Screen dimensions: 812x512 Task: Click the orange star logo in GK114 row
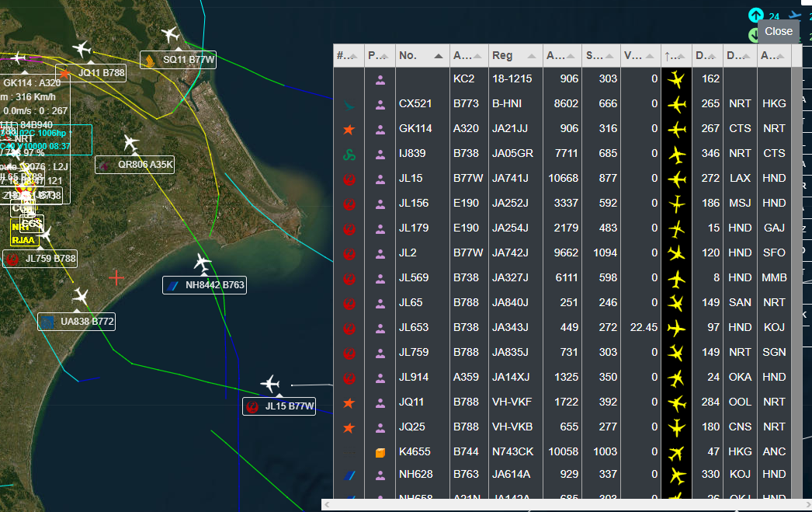point(349,130)
